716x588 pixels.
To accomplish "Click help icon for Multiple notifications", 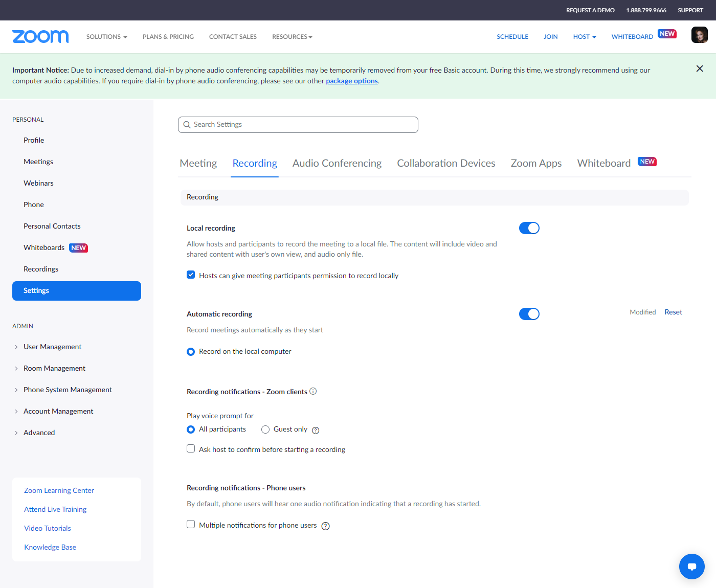I will coord(325,526).
